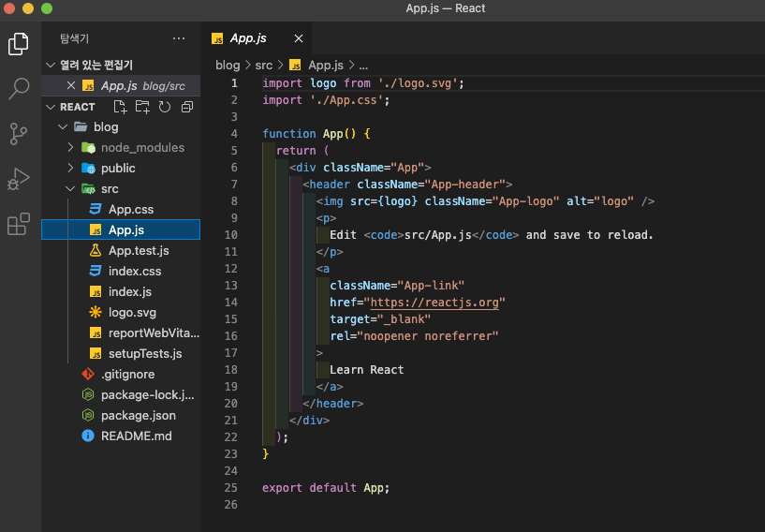
Task: Collapse the REACT workspace section
Action: (x=51, y=107)
